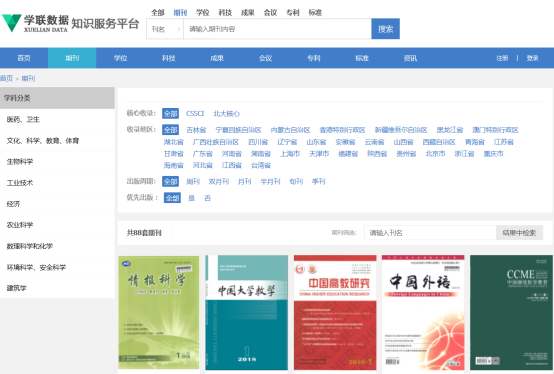Select the 学位 tab above the search box
The width and height of the screenshot is (554, 374).
[203, 13]
